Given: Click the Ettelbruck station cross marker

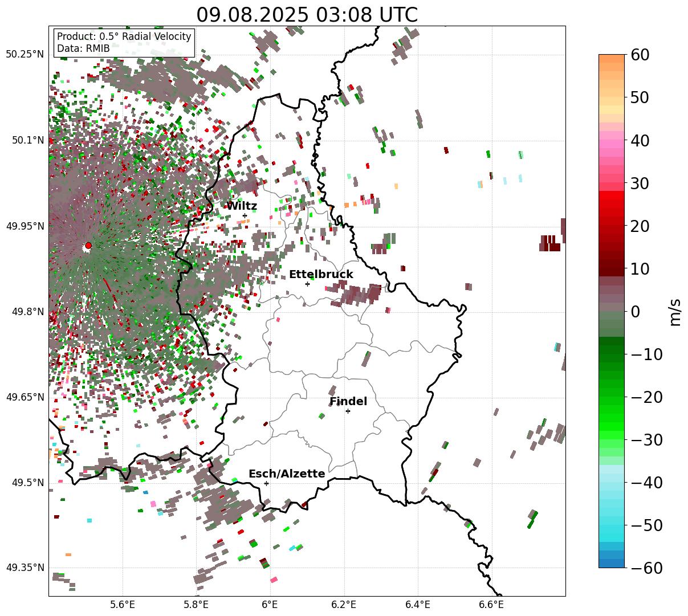Looking at the screenshot, I should click(307, 284).
